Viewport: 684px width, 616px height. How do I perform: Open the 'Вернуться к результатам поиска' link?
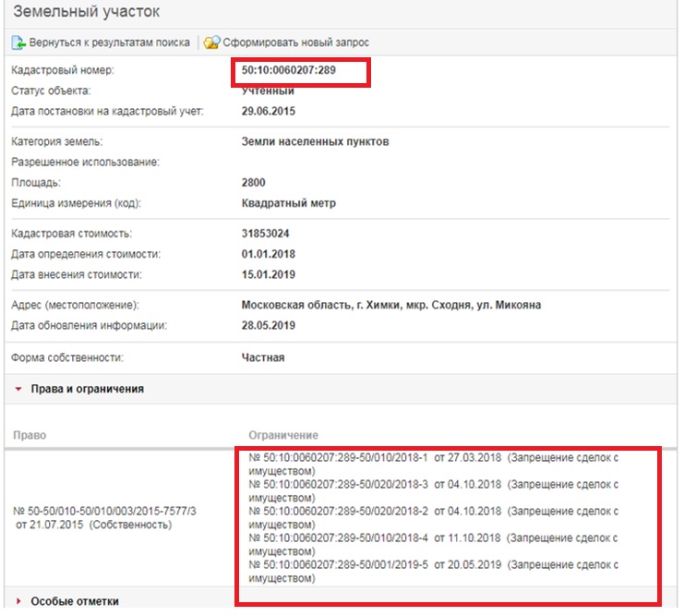click(x=109, y=42)
